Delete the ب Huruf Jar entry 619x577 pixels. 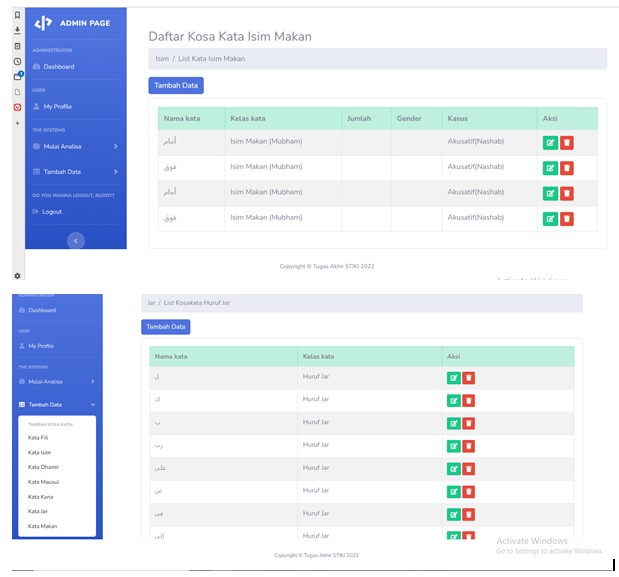[469, 423]
